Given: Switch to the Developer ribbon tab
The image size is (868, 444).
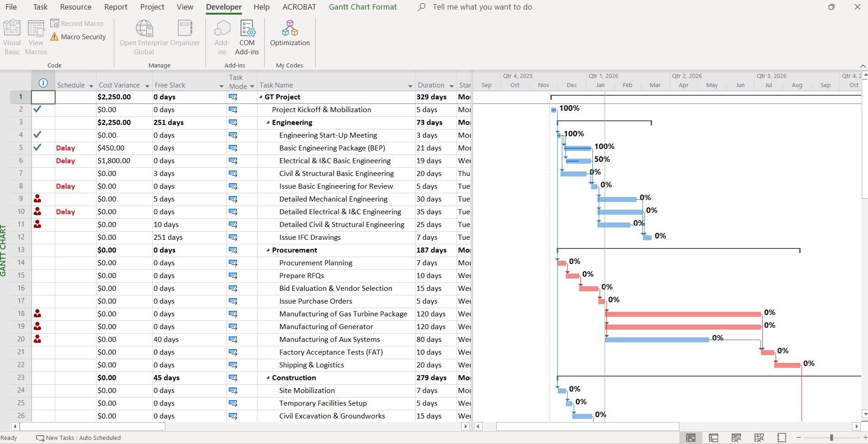Looking at the screenshot, I should (224, 7).
